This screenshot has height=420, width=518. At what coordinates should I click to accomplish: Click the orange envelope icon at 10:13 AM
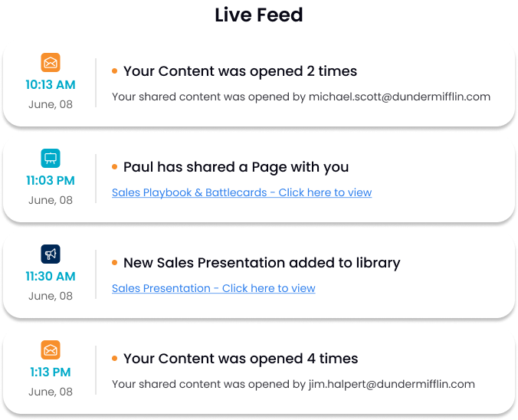pyautogui.click(x=51, y=62)
